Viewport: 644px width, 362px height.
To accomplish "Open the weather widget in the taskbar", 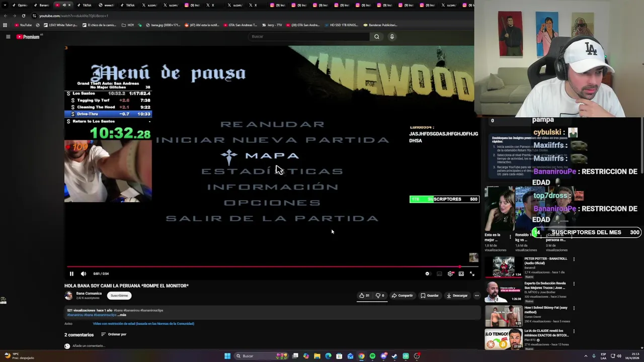I will click(18, 356).
